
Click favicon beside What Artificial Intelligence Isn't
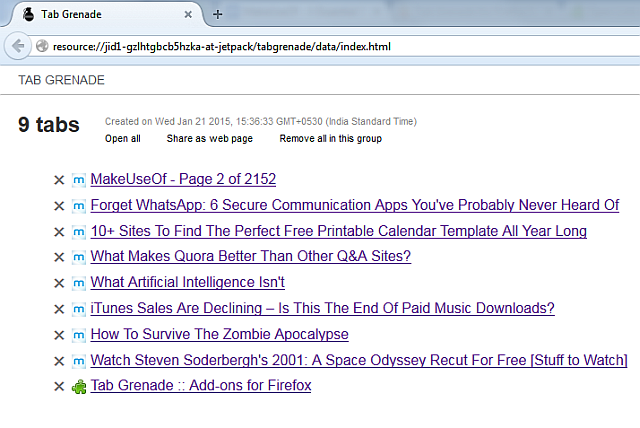tap(79, 283)
